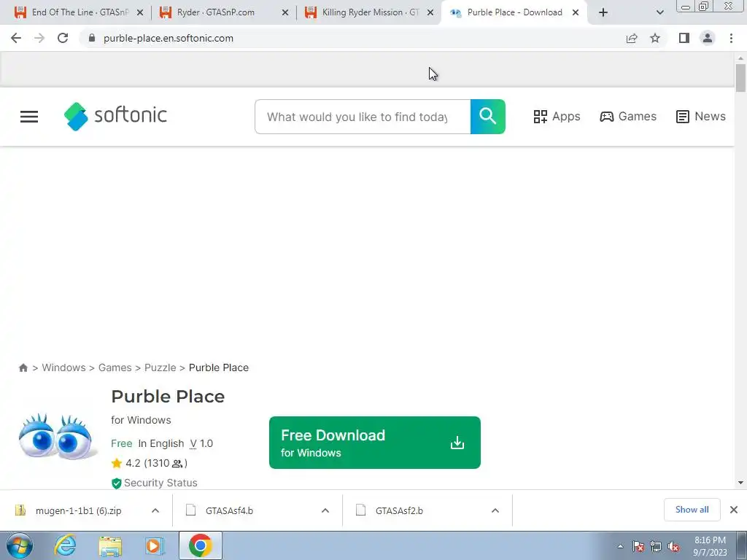The image size is (747, 560).
Task: Click the scrollbar down arrow
Action: point(740,483)
